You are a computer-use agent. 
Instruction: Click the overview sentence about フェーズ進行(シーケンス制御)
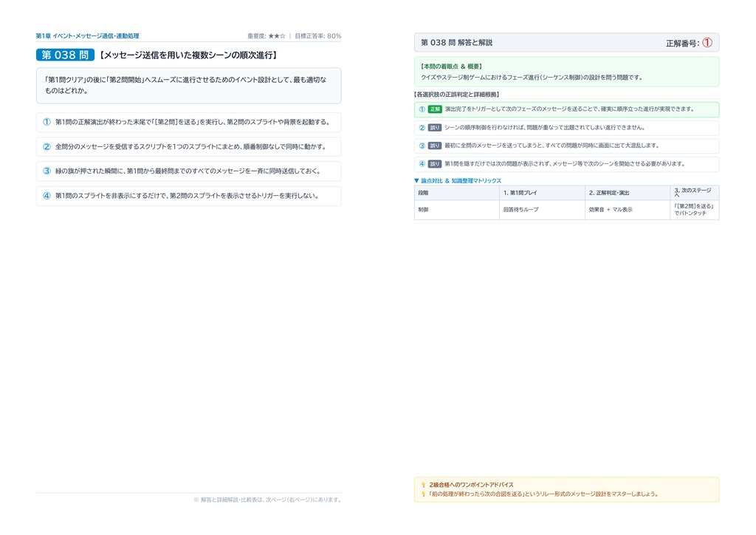tap(532, 77)
